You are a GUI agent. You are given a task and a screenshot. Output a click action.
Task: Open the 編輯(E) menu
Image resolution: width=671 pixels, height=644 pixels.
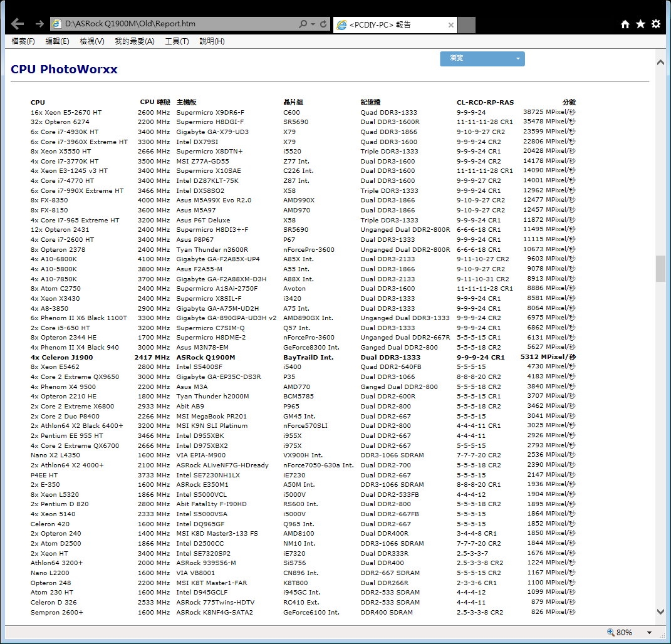[58, 41]
